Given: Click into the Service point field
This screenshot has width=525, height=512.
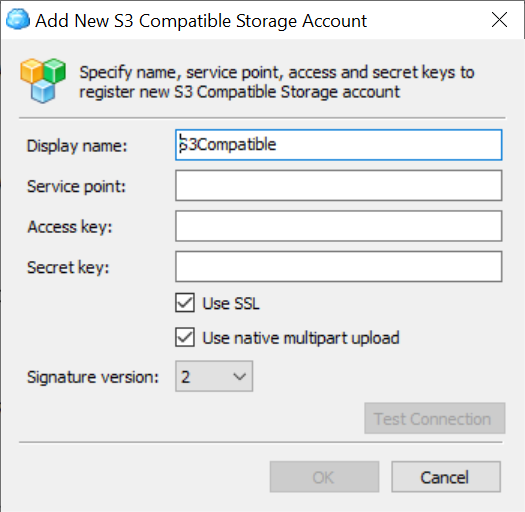Looking at the screenshot, I should click(339, 186).
